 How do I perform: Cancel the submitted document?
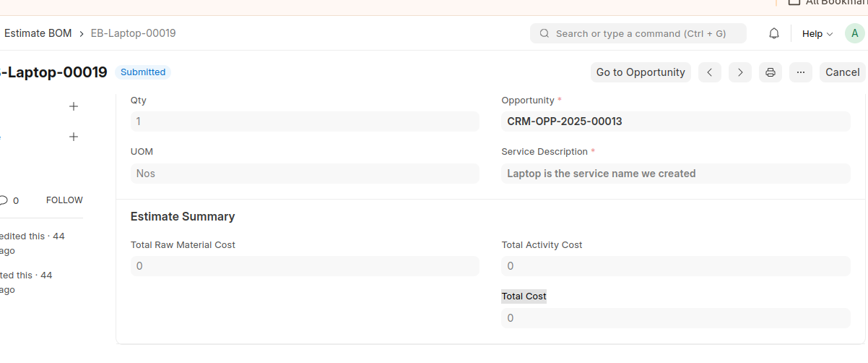[842, 72]
